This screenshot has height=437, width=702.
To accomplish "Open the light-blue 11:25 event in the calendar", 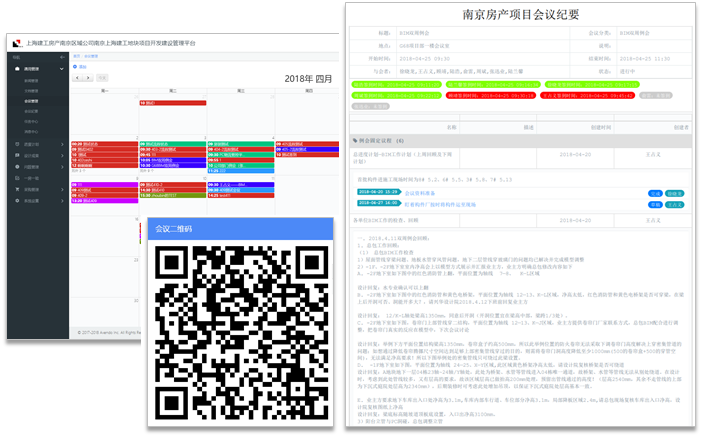I will [241, 171].
